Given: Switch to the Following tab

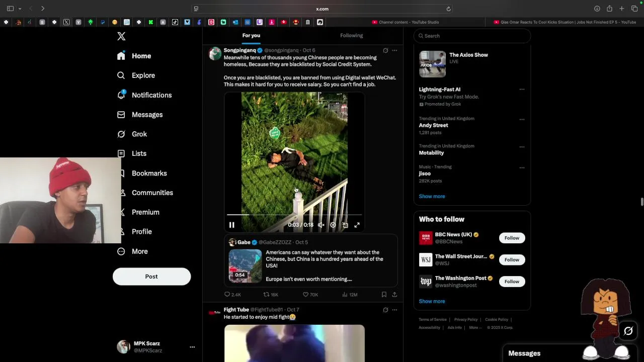Looking at the screenshot, I should (x=351, y=35).
